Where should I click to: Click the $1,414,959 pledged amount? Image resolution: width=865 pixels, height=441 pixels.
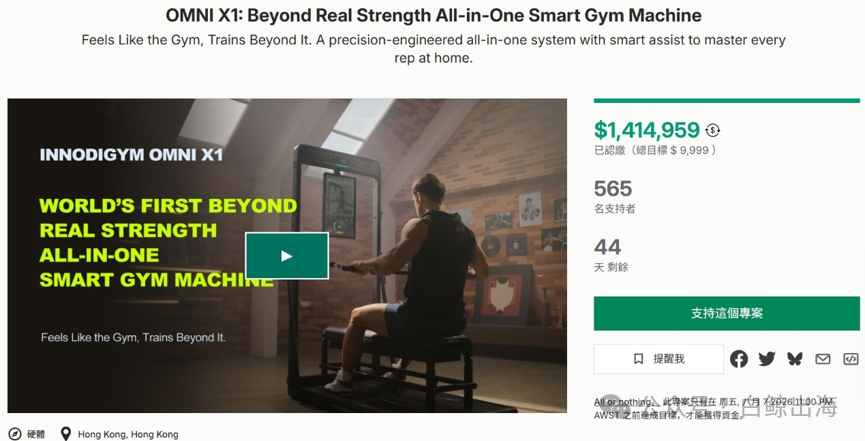coord(647,130)
